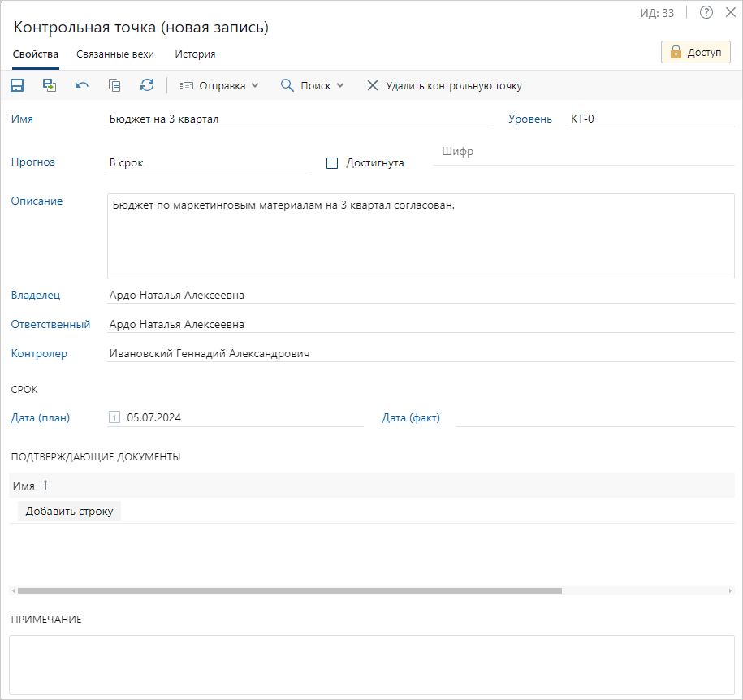Open the help question mark icon
This screenshot has width=743, height=700.
tap(706, 12)
